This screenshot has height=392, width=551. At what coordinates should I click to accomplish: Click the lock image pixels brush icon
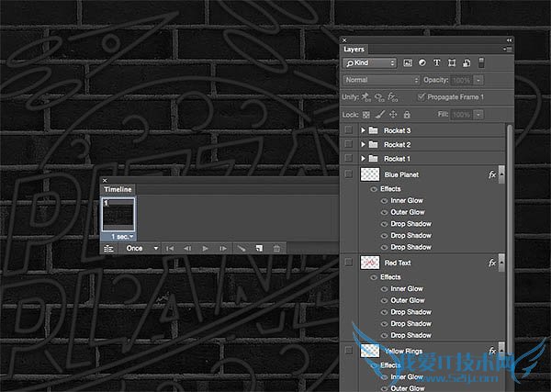[378, 114]
